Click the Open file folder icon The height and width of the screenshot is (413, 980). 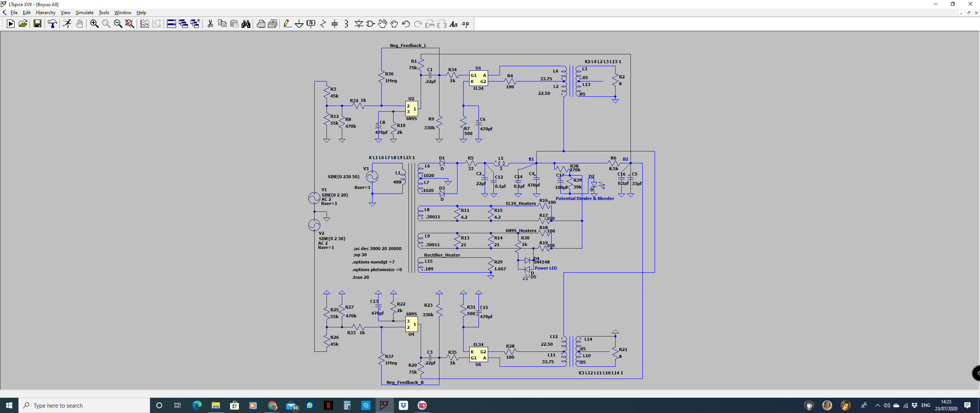click(x=23, y=24)
